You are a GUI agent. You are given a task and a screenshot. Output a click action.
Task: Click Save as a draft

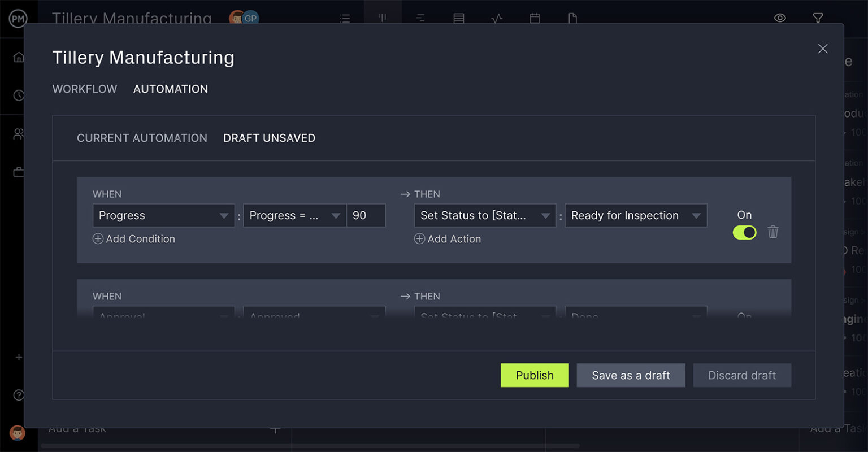point(631,375)
